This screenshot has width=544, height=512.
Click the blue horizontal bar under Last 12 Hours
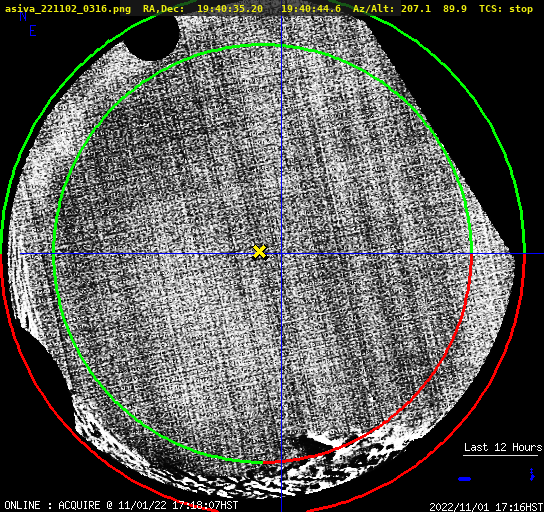pyautogui.click(x=465, y=479)
